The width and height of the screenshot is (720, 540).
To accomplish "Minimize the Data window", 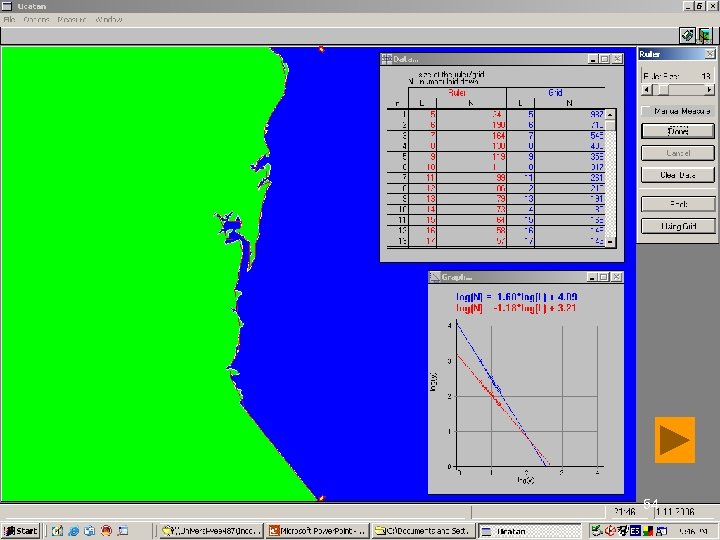I will pos(593,59).
